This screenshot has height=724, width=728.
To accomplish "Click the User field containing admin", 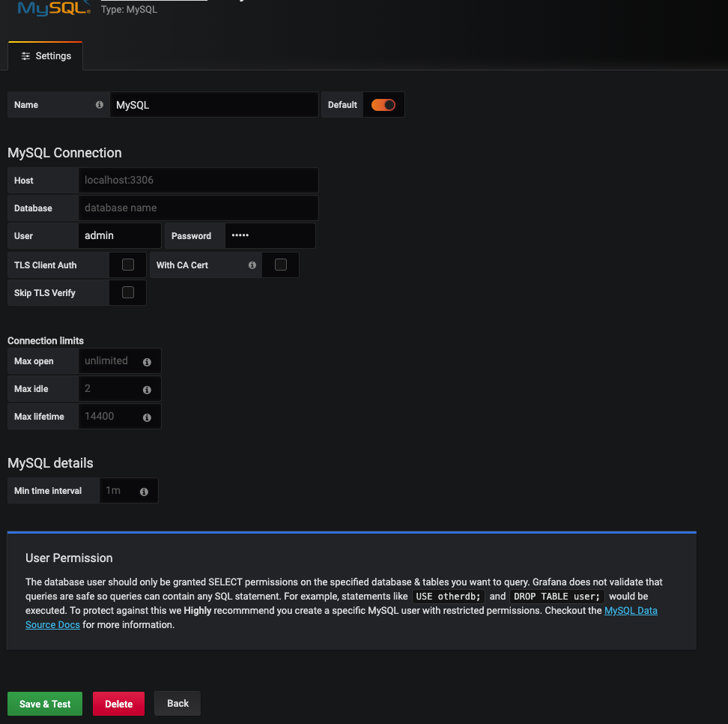I will [x=120, y=235].
